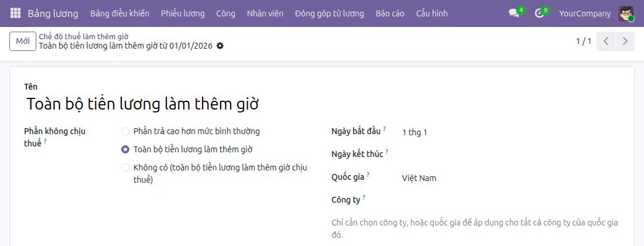
Task: Show help tooltip for Công ty
Action: tap(364, 197)
